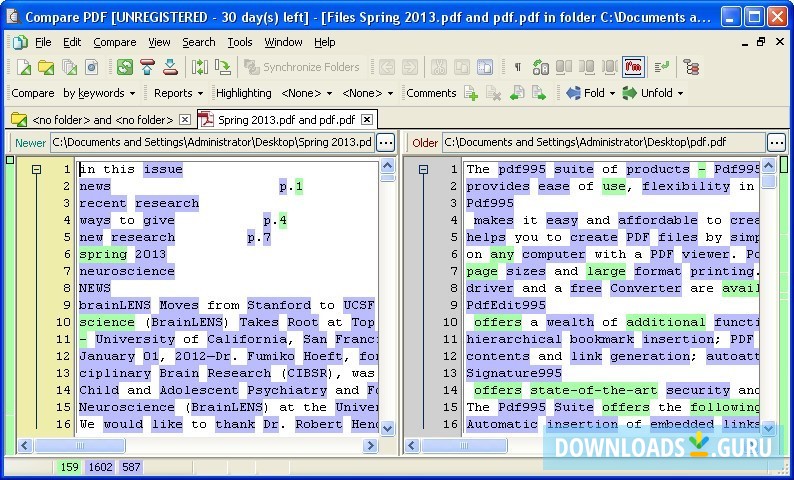Browse for Older file with '...' button
The width and height of the screenshot is (794, 480).
(777, 143)
